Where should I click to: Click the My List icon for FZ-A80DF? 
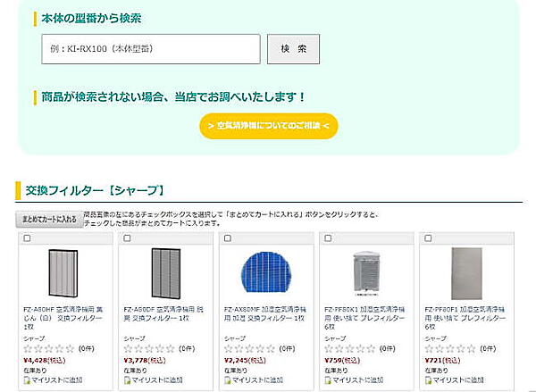[x=127, y=380]
